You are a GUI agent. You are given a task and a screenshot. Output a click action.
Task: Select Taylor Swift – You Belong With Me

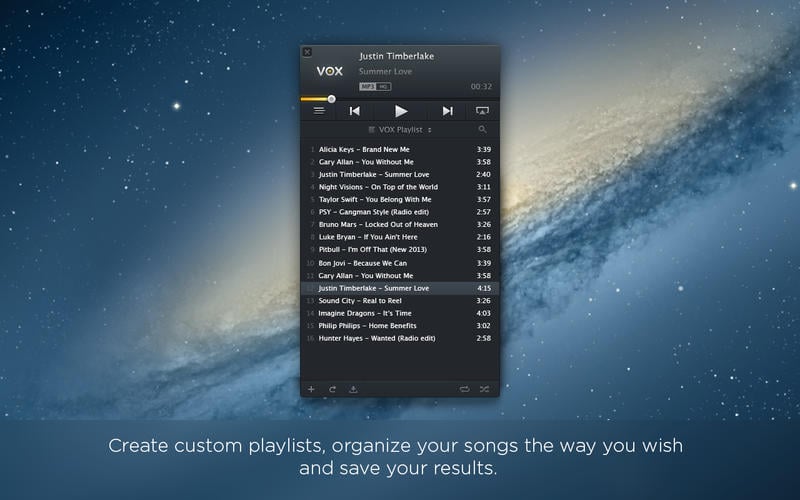click(400, 199)
